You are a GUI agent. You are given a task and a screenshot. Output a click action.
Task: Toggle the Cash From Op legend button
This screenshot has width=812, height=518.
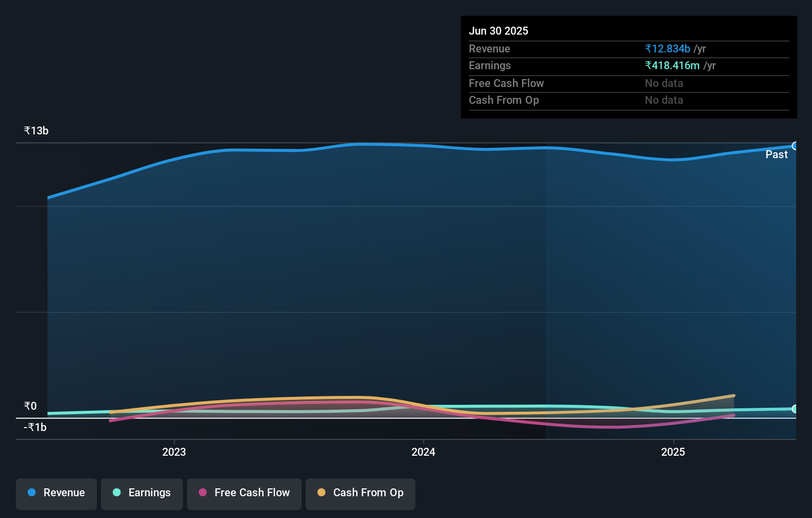pyautogui.click(x=361, y=494)
